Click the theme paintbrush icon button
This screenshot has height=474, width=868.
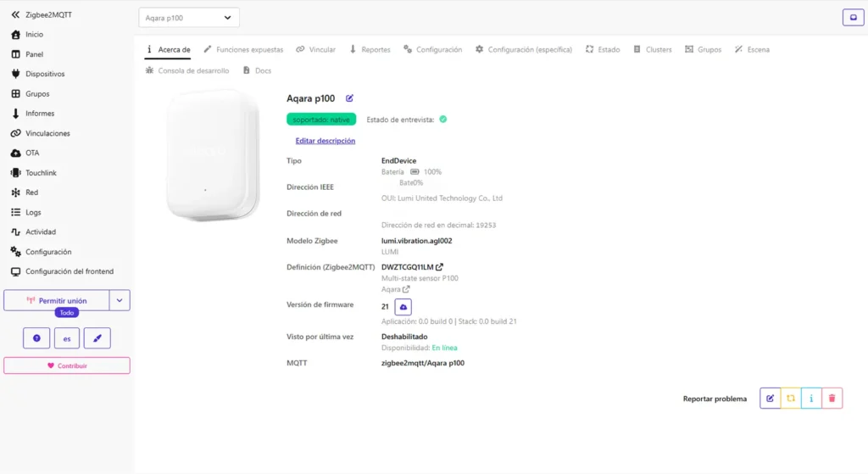[97, 338]
